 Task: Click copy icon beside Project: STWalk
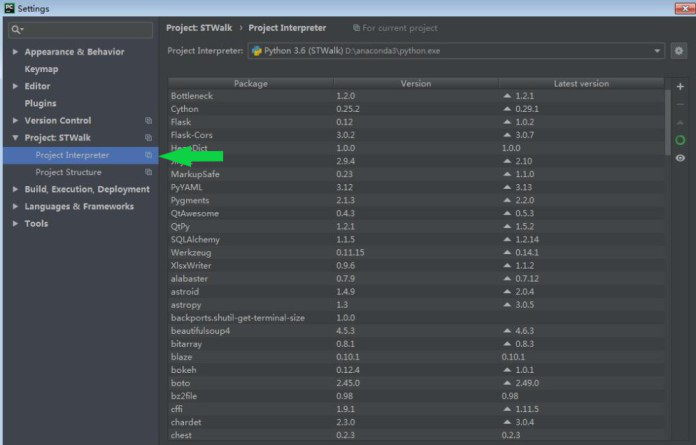(148, 138)
